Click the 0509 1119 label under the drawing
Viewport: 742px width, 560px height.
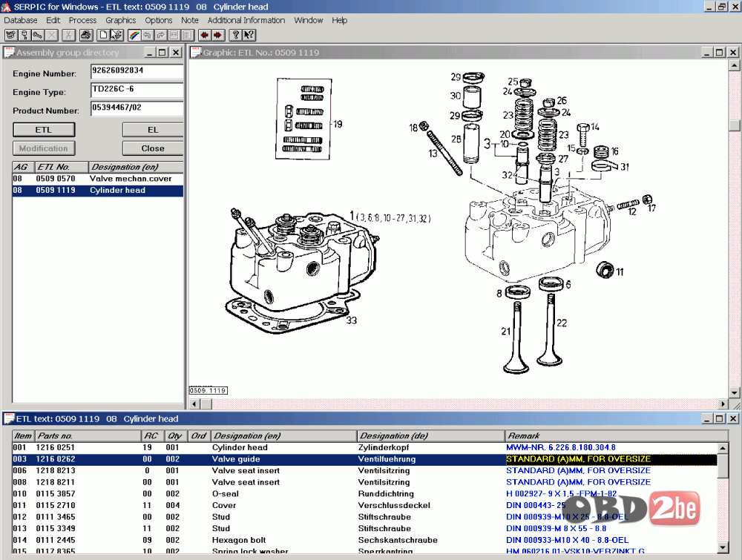point(209,390)
